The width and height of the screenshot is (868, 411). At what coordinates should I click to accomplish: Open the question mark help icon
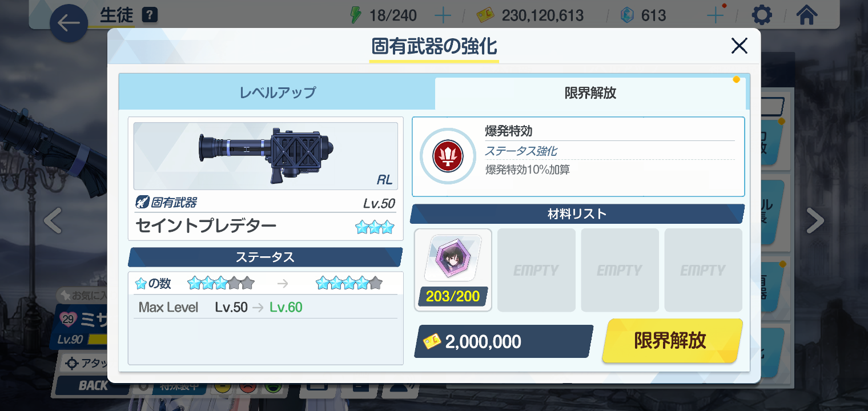tap(150, 14)
